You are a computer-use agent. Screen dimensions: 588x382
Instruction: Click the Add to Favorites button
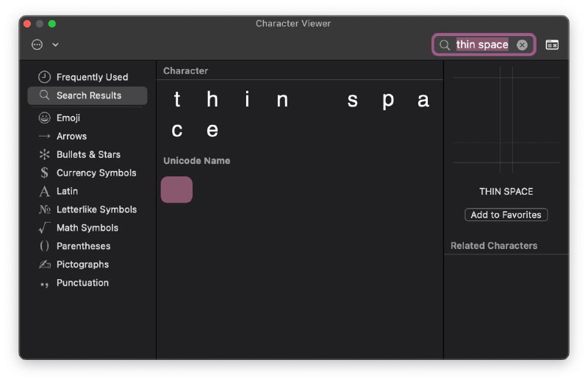(x=506, y=215)
